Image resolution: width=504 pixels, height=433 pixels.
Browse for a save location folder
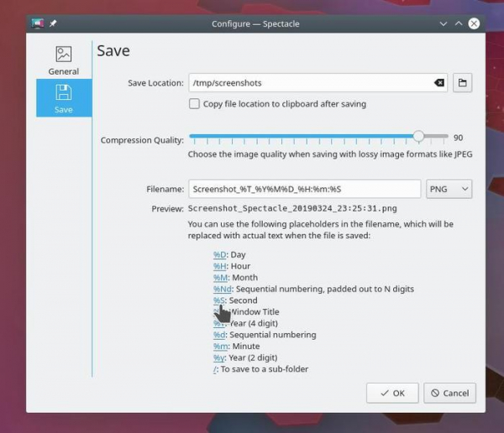coord(463,83)
